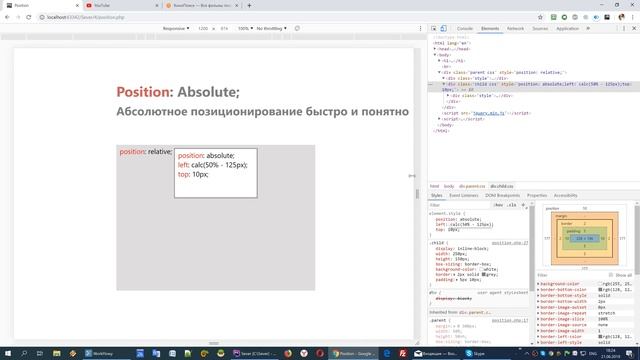640x360 pixels.
Task: Check the Show all checkbox in Computed pane
Action: [x=611, y=275]
